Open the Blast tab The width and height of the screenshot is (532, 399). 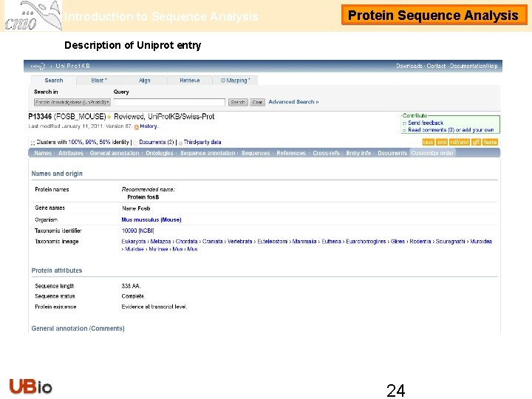click(99, 81)
